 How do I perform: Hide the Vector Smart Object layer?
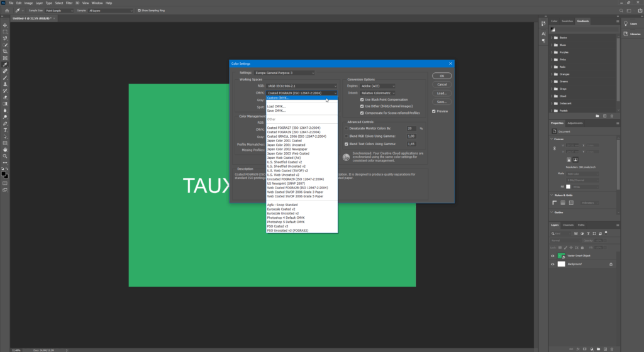[552, 256]
